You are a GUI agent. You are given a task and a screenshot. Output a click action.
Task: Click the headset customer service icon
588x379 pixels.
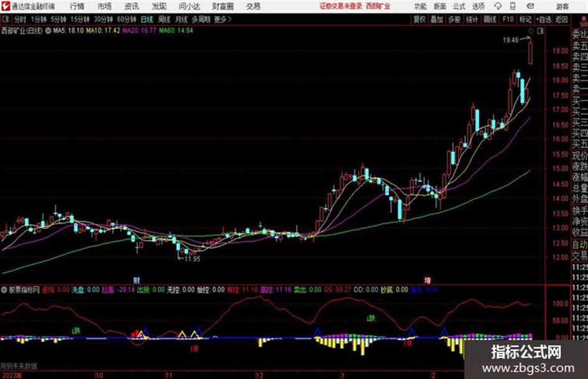tap(498, 6)
